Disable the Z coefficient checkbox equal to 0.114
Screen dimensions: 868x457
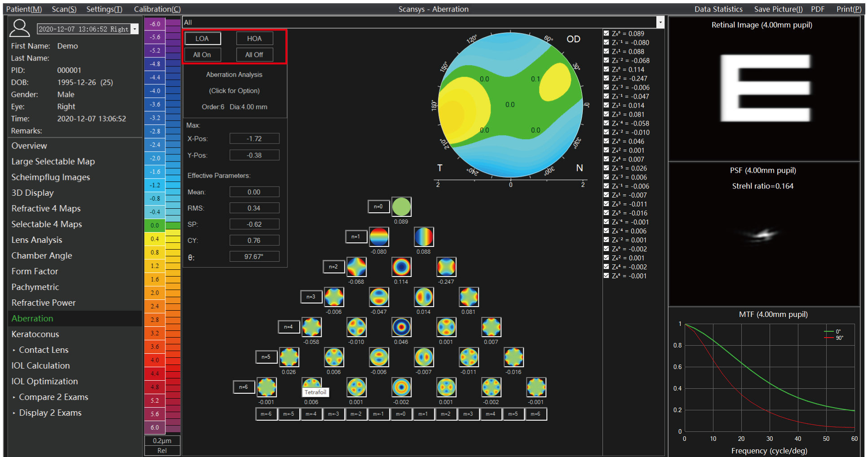point(607,69)
